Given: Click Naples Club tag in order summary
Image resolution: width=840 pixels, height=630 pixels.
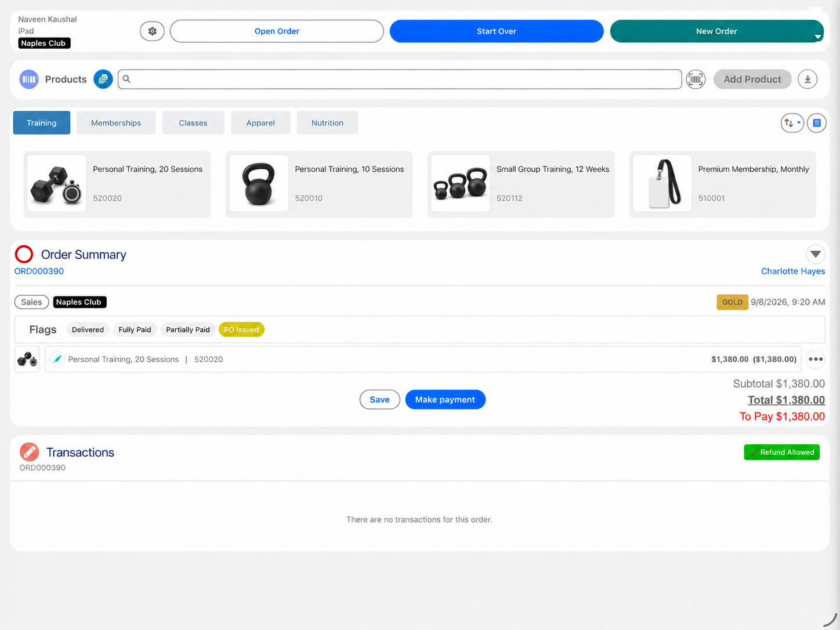Looking at the screenshot, I should 79,302.
